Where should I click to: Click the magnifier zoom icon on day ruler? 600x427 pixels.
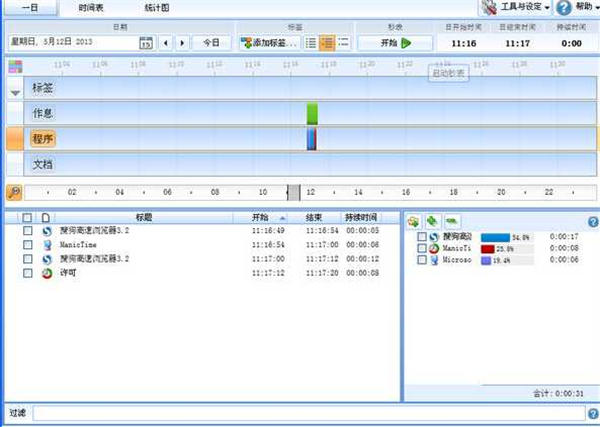click(x=15, y=192)
